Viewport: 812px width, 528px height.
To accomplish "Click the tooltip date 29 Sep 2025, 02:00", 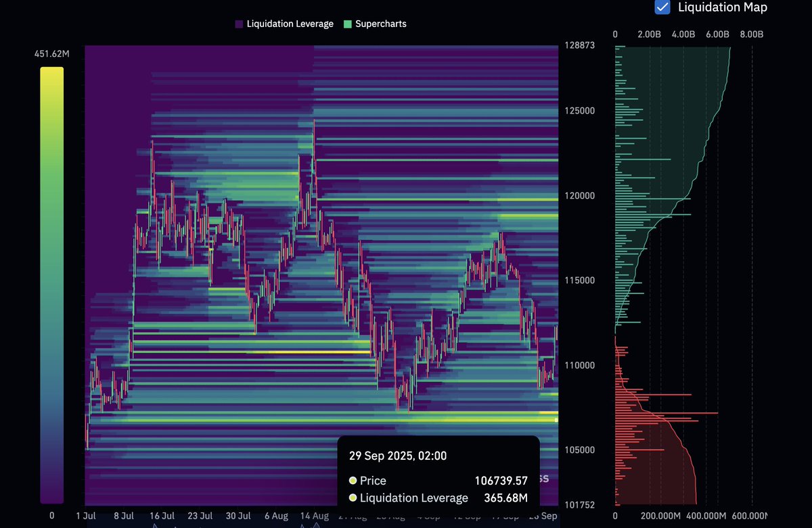I will (x=399, y=456).
